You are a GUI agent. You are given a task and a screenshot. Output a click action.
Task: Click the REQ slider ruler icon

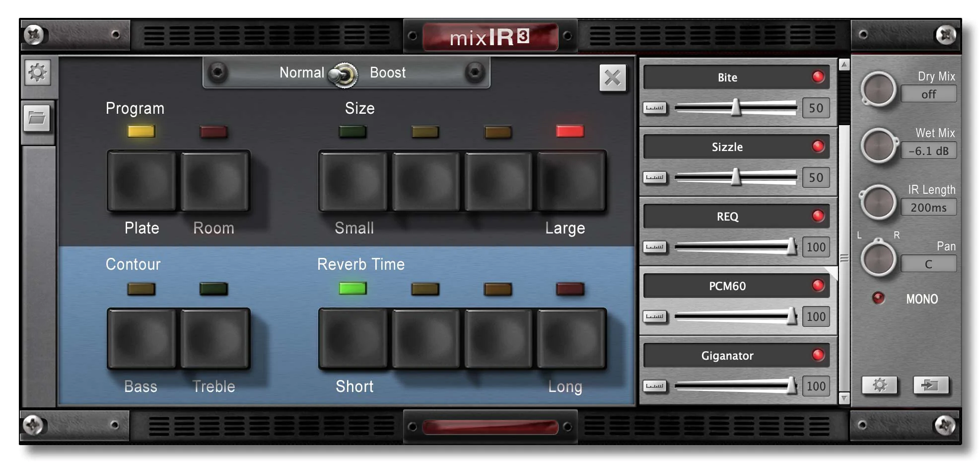(655, 247)
